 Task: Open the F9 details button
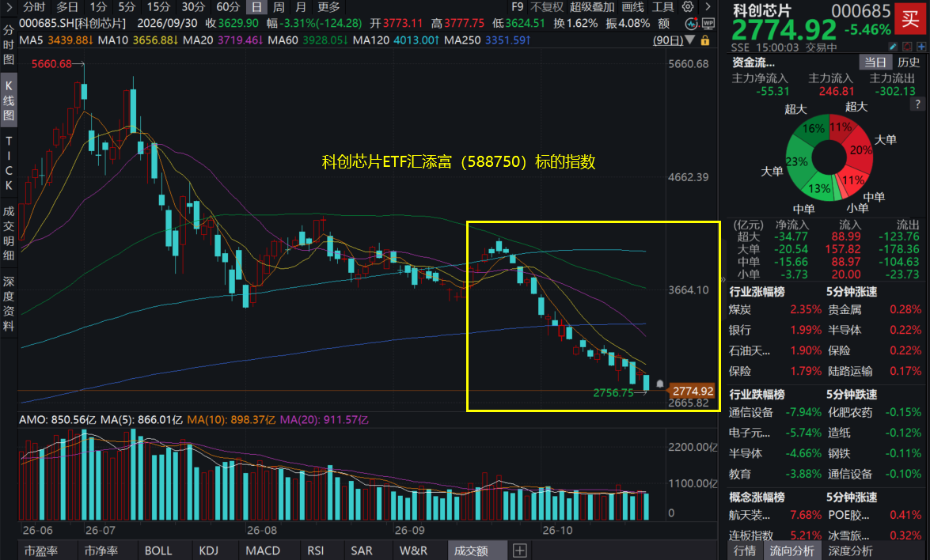518,7
